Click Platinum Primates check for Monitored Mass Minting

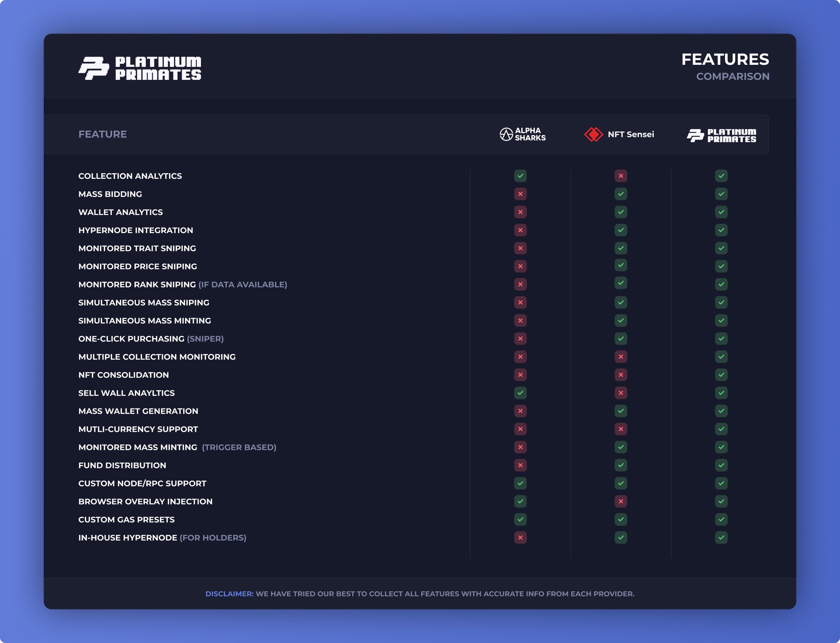[x=721, y=447]
